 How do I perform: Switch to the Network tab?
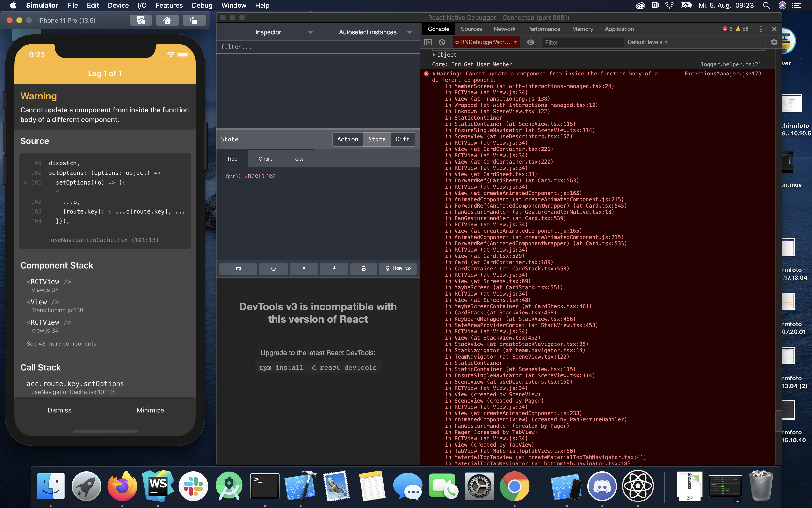(x=504, y=29)
